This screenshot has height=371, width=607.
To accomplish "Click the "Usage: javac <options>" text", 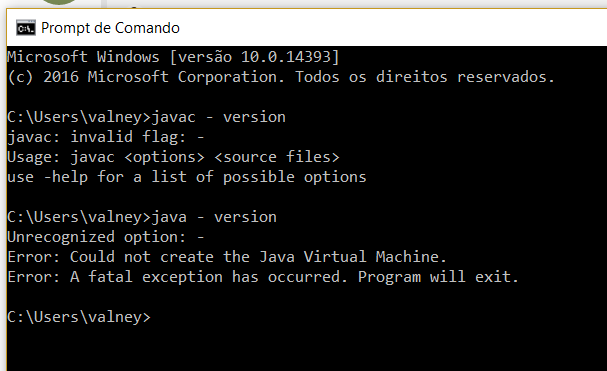I will (106, 157).
